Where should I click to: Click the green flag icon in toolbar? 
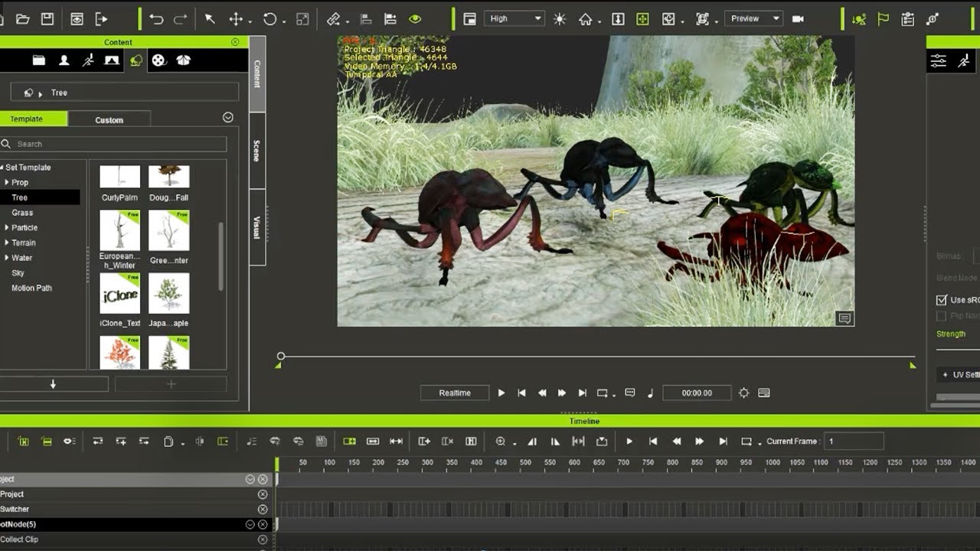(x=883, y=19)
